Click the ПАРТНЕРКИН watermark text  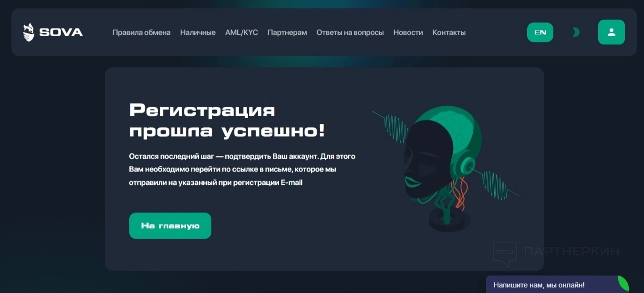(x=571, y=252)
